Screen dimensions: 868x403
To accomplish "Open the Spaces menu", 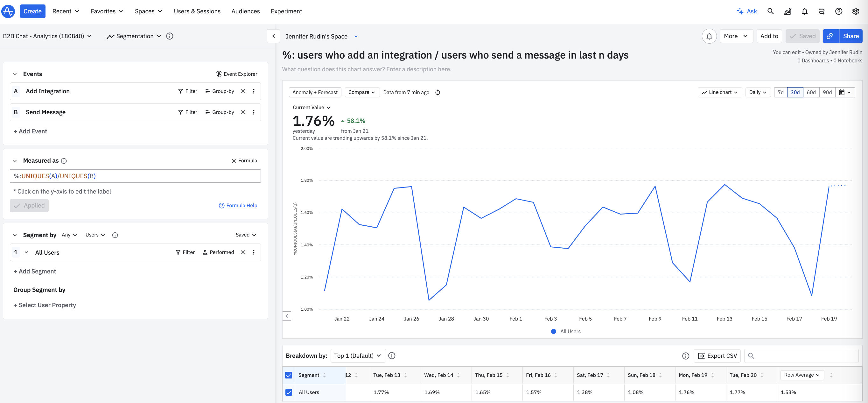I will click(x=148, y=11).
